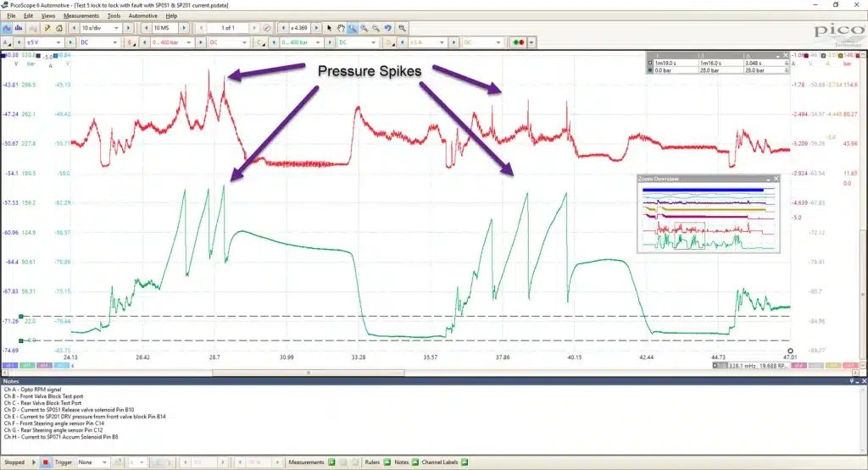Open Channel B options button
Image resolution: width=868 pixels, height=470 pixels.
tap(131, 42)
